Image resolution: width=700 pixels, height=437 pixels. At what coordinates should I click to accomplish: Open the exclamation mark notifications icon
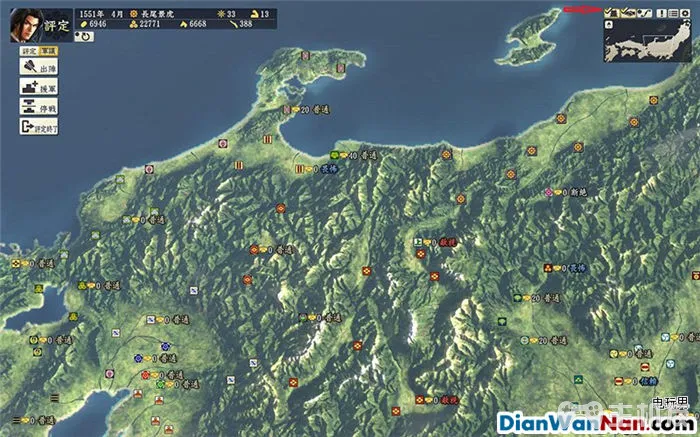662,13
